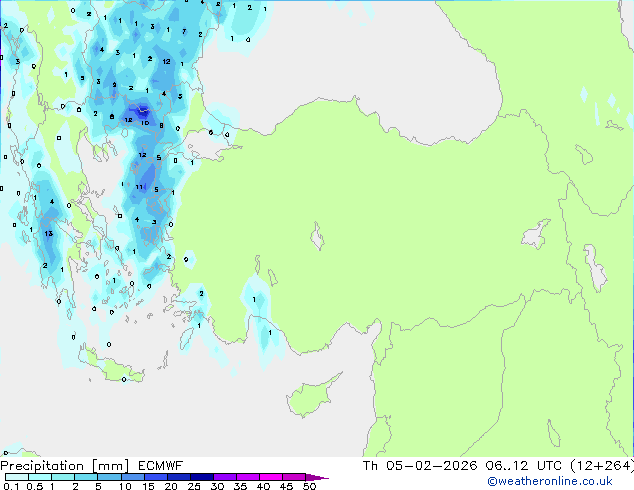Click the '13' precipitation value on the map

[x=49, y=234]
